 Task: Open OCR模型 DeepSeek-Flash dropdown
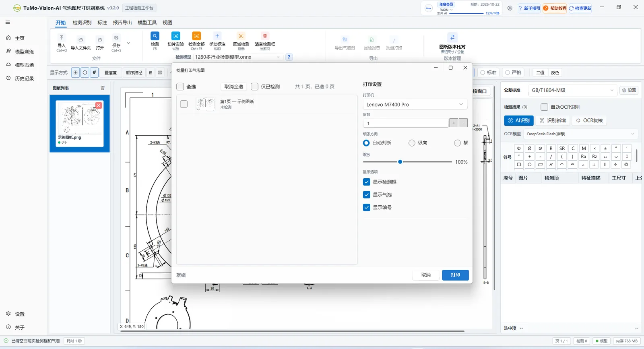point(580,134)
